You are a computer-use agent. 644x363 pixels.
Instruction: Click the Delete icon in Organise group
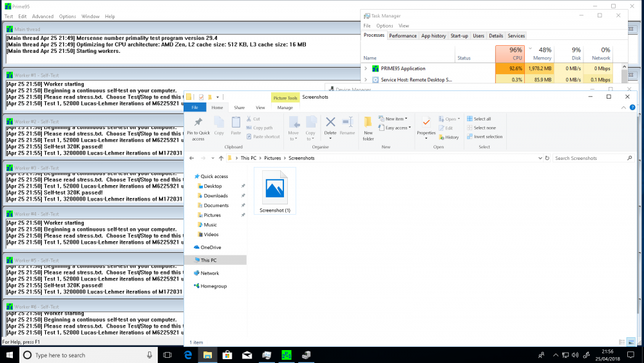(x=330, y=122)
